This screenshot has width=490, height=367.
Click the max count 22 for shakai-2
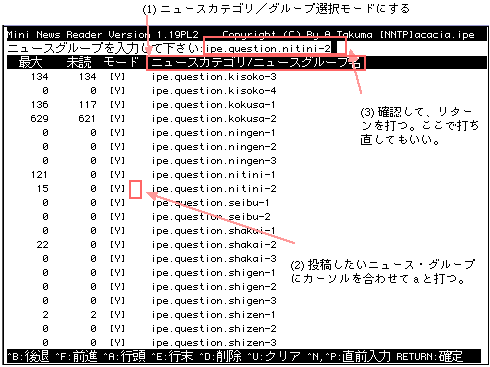(43, 245)
